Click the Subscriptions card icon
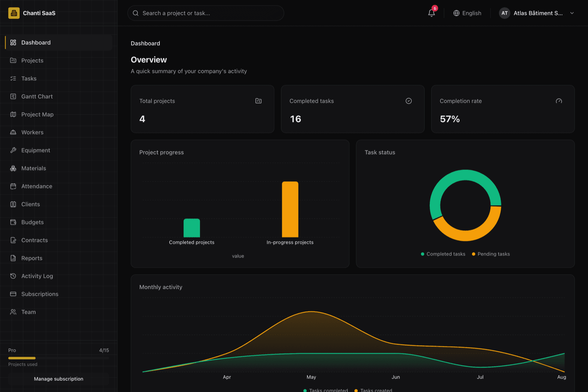This screenshot has height=392, width=588. click(x=13, y=294)
